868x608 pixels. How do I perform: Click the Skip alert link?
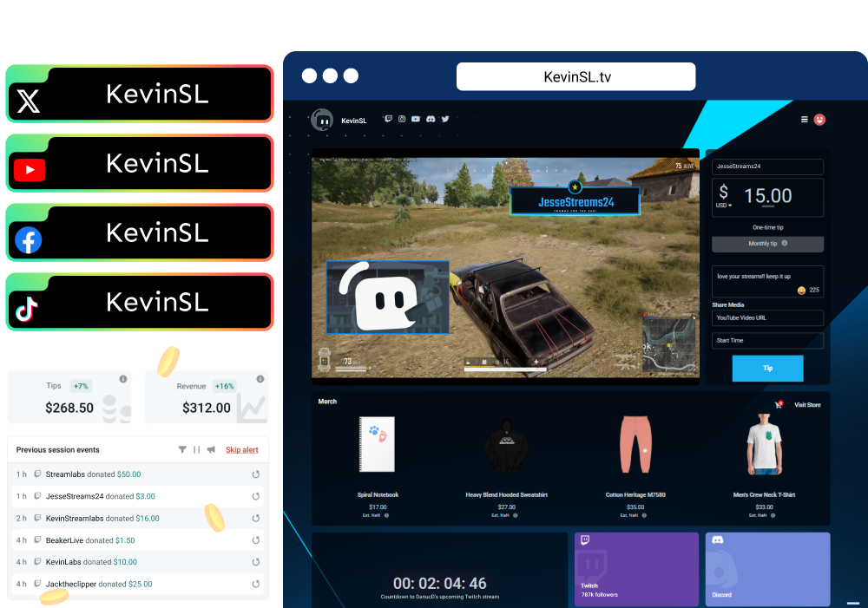pyautogui.click(x=241, y=450)
